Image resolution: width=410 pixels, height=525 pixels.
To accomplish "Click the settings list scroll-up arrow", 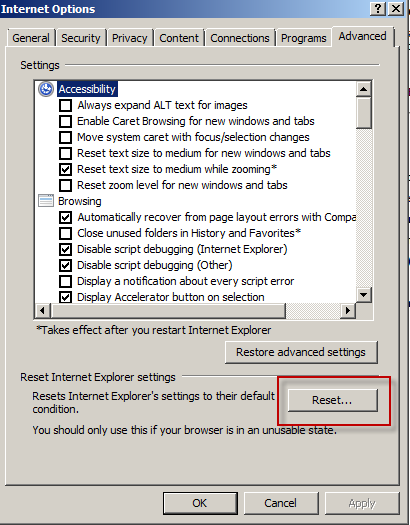I will [363, 89].
